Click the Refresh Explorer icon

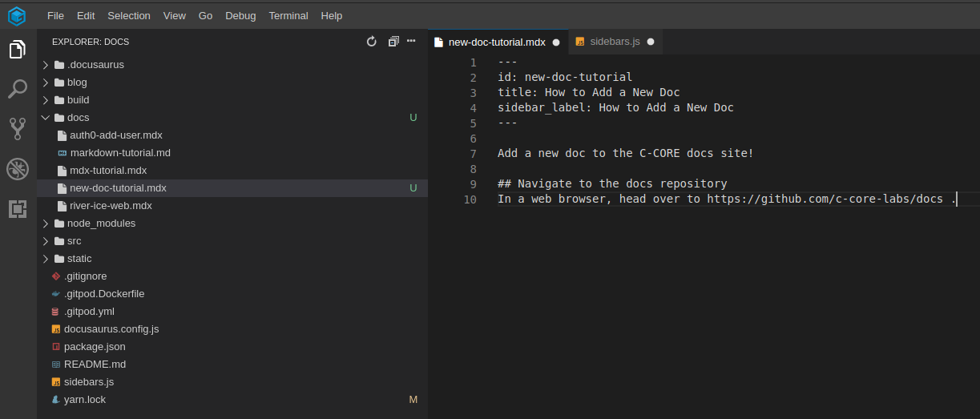point(371,42)
